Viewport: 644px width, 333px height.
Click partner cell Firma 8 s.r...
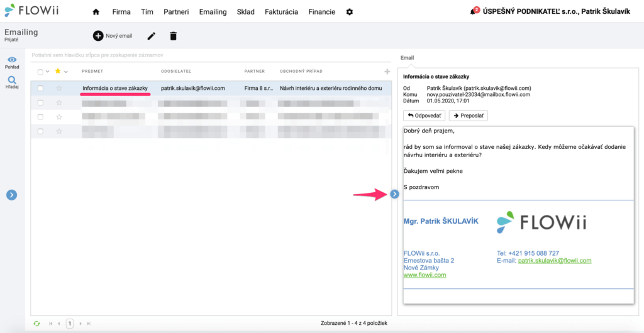click(258, 88)
